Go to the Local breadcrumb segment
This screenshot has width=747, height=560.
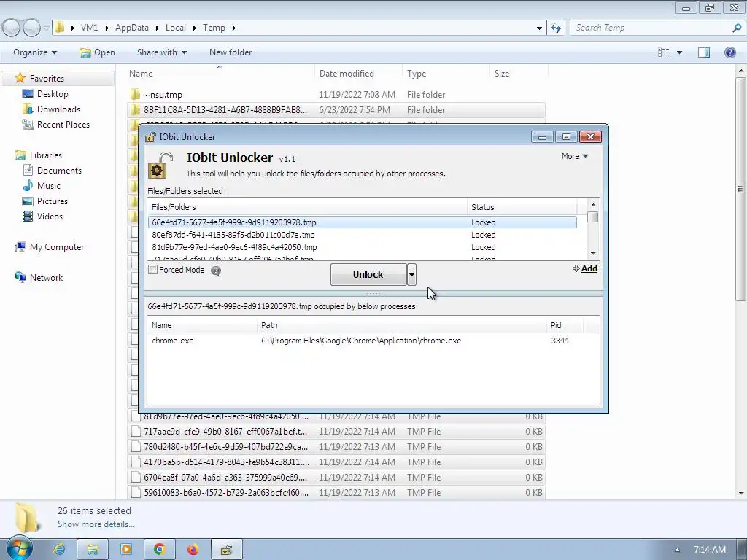click(175, 28)
